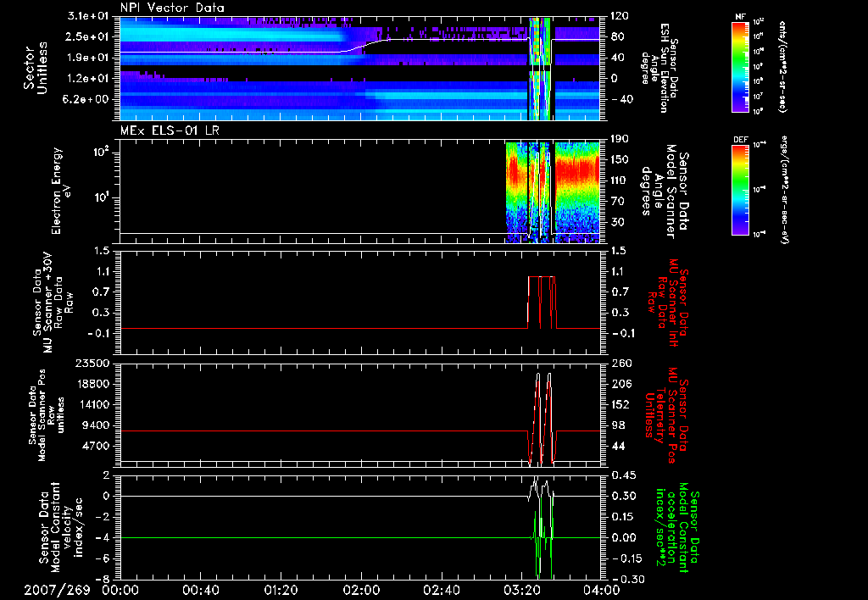868x600 pixels.
Task: Select the red 'MU Scanner Pos Telemetry' title
Action: (665, 415)
